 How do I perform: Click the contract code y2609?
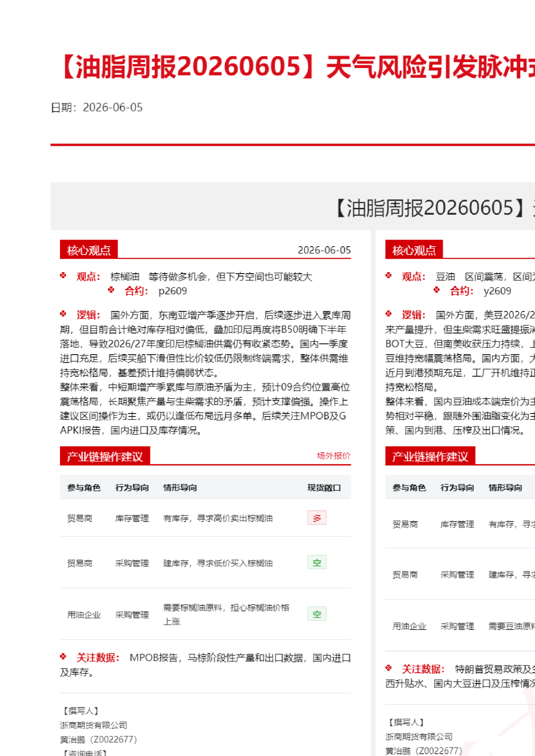click(x=497, y=291)
